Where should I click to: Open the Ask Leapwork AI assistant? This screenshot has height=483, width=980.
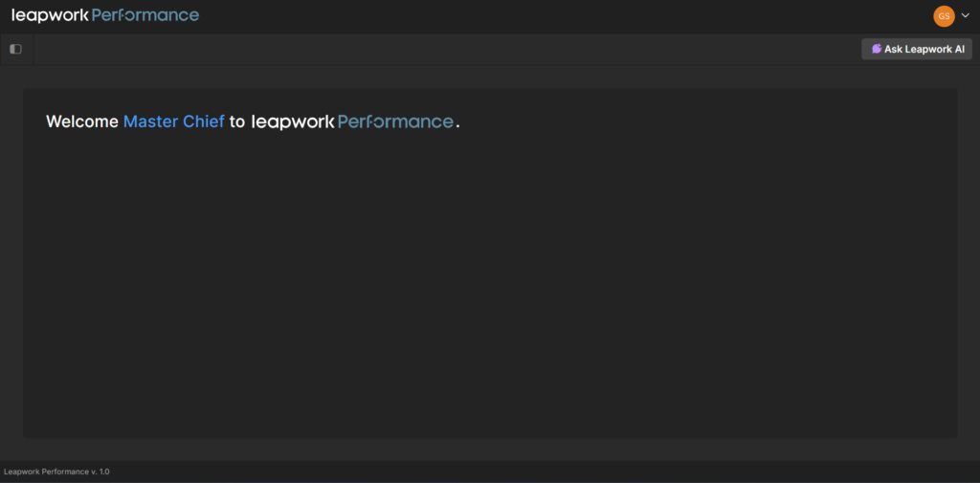point(924,49)
